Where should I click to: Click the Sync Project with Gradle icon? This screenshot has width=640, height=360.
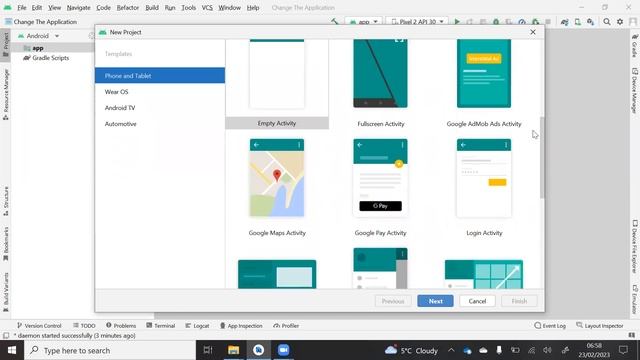click(564, 22)
